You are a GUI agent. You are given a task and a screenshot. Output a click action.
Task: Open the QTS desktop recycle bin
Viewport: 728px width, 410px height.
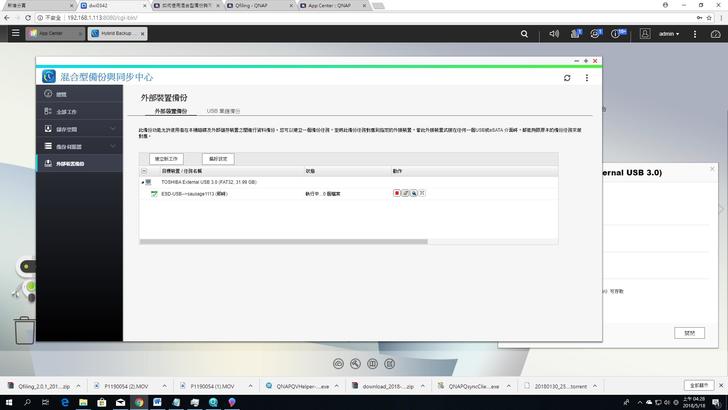[x=24, y=330]
